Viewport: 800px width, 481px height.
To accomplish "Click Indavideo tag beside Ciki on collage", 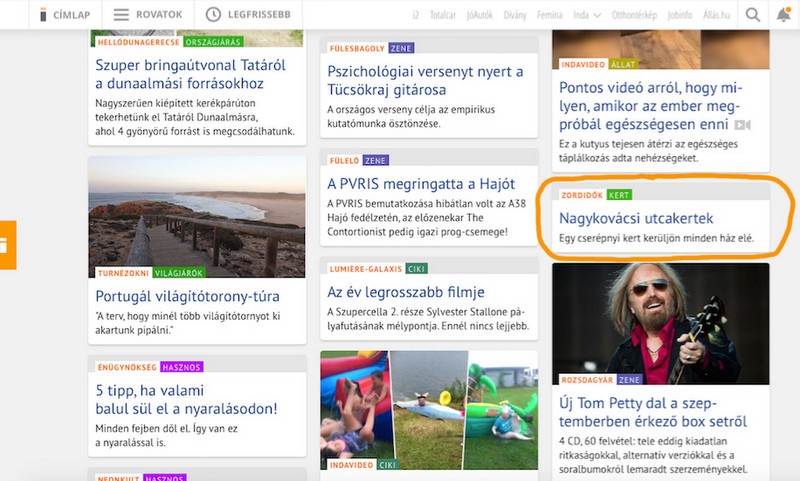I will pyautogui.click(x=352, y=465).
